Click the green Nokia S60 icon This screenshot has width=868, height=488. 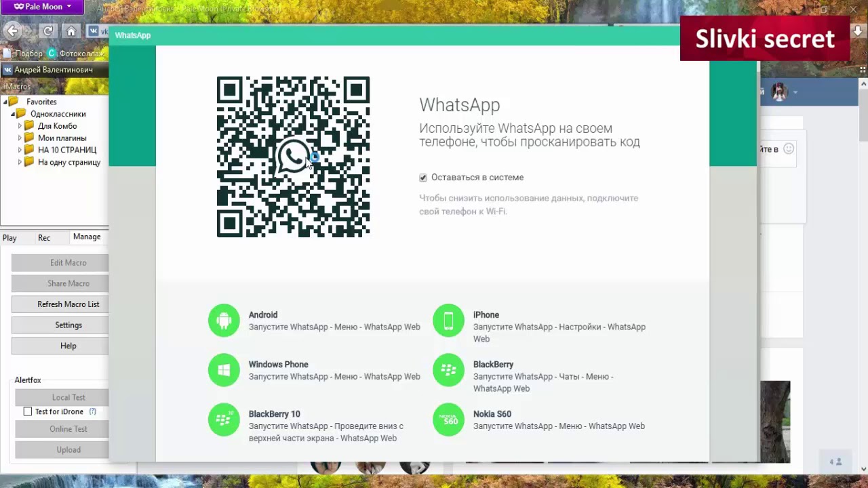(448, 420)
